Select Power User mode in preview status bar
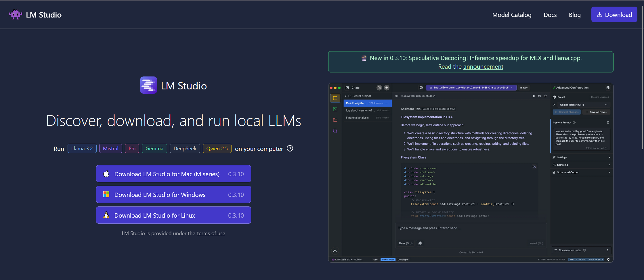The width and height of the screenshot is (644, 280). pyautogui.click(x=388, y=260)
